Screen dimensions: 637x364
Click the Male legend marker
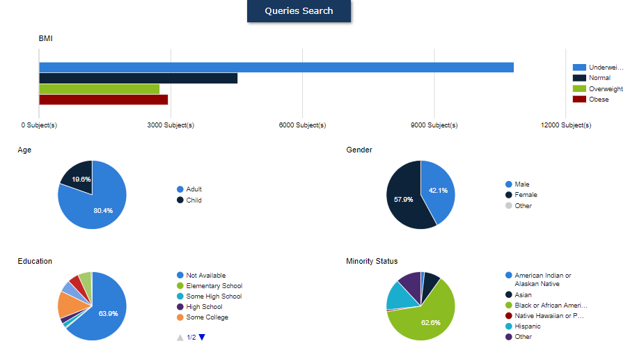509,184
